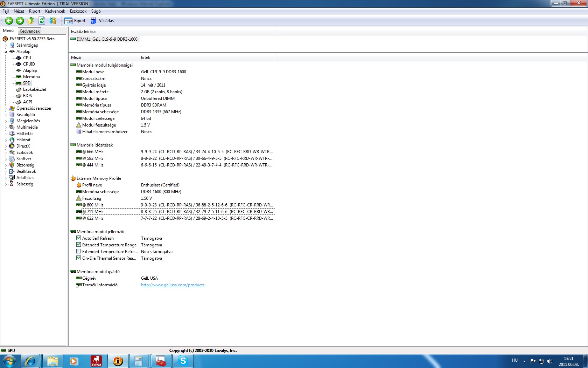Switch to the Kedvencek tab in sidebar

[29, 31]
